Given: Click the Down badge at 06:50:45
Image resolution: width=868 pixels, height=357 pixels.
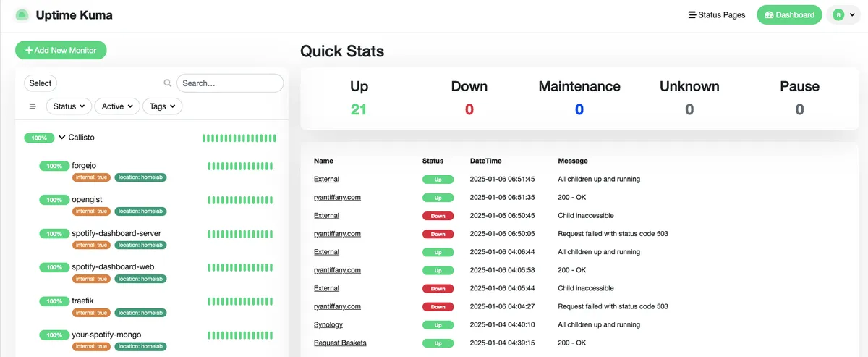Looking at the screenshot, I should coord(438,216).
